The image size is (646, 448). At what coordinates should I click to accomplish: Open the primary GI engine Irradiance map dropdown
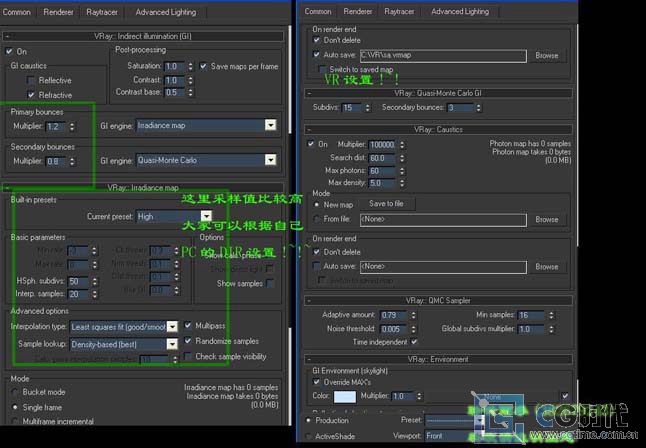pyautogui.click(x=270, y=126)
